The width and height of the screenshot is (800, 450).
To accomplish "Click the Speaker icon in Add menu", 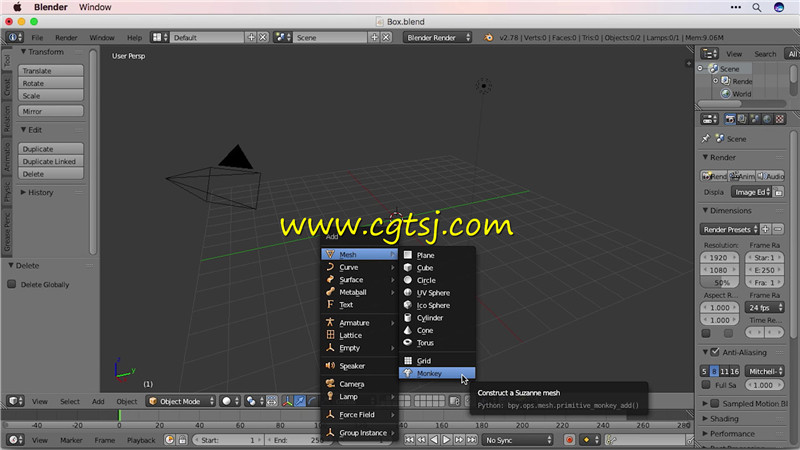I will 330,365.
